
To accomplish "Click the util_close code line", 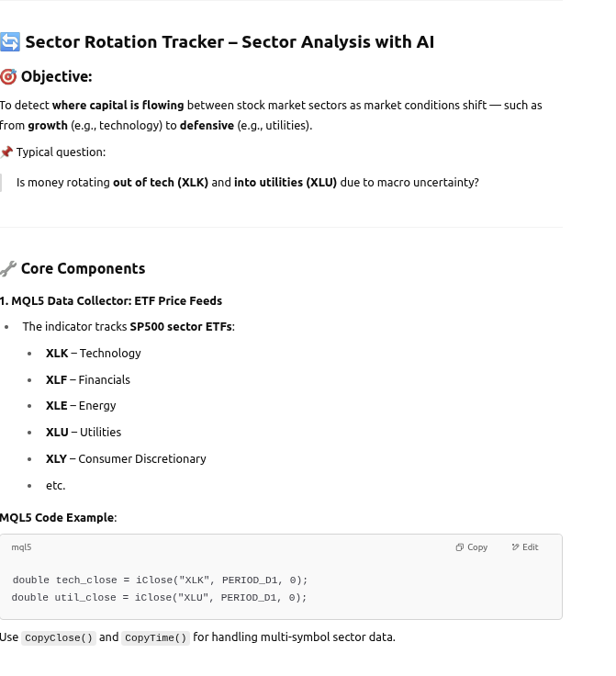I will (x=159, y=598).
